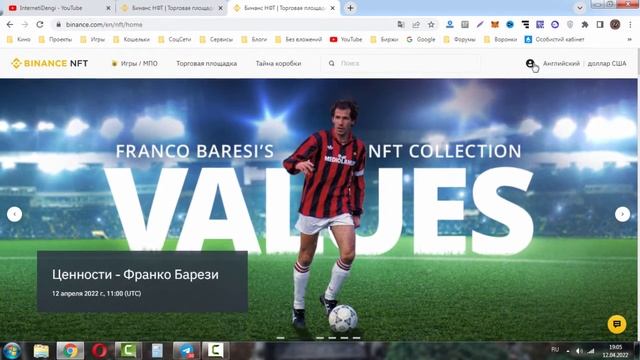Open the Игры bookmark folder

click(x=93, y=40)
